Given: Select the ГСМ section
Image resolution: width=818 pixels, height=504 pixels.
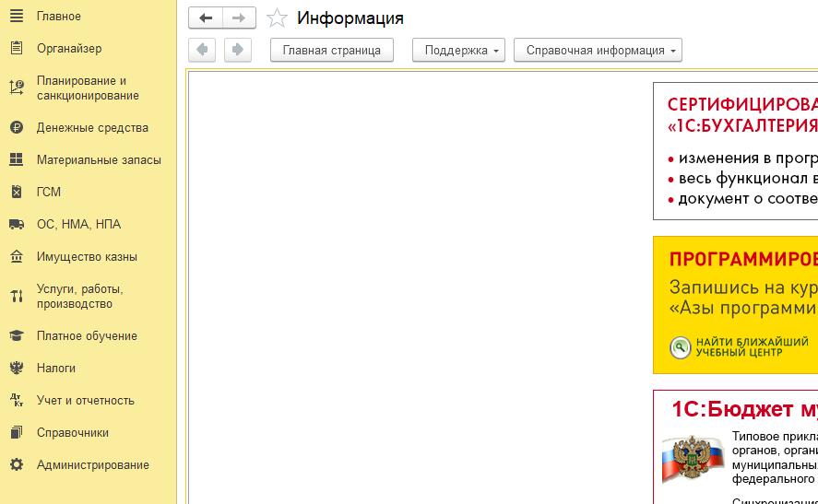Looking at the screenshot, I should [49, 193].
